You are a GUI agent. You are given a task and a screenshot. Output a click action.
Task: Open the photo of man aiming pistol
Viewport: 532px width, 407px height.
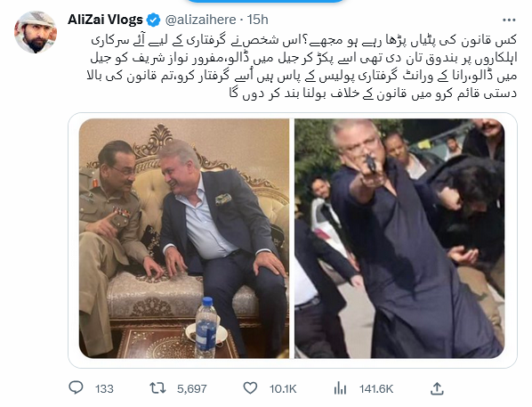click(399, 239)
